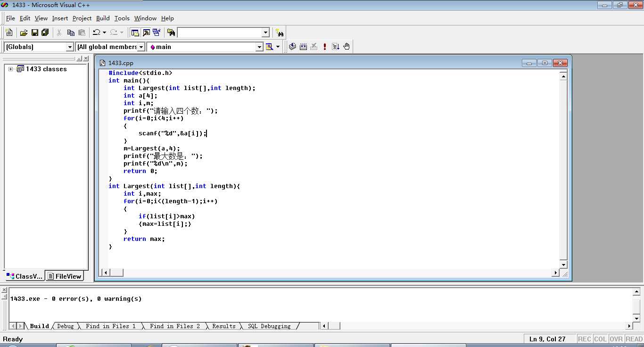The image size is (644, 347).
Task: Save the current file with floppy icon
Action: point(34,33)
